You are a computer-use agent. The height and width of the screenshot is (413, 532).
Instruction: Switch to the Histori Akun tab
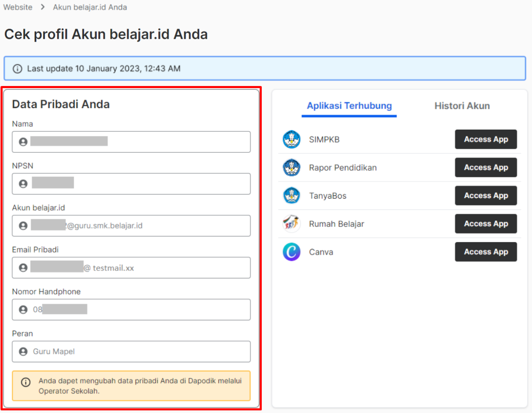(462, 106)
